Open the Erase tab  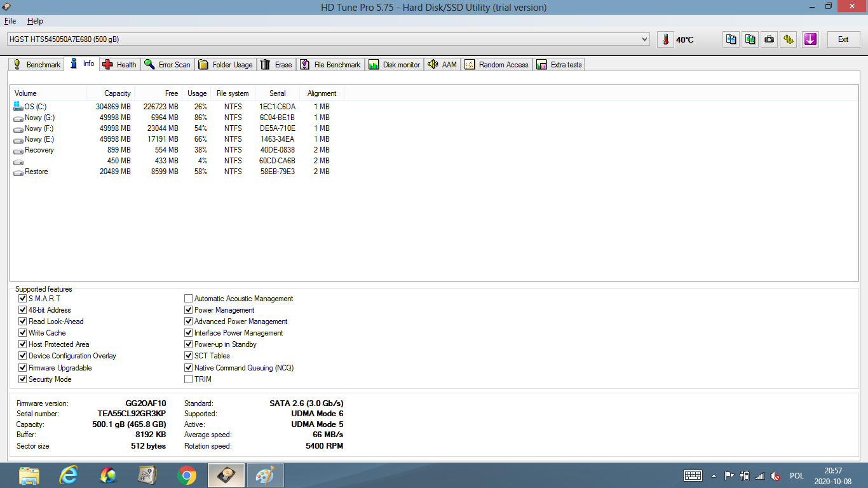pos(276,64)
